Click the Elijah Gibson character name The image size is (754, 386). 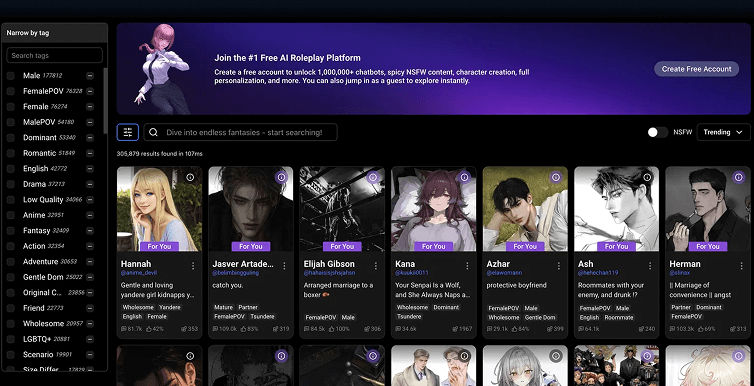click(x=329, y=264)
